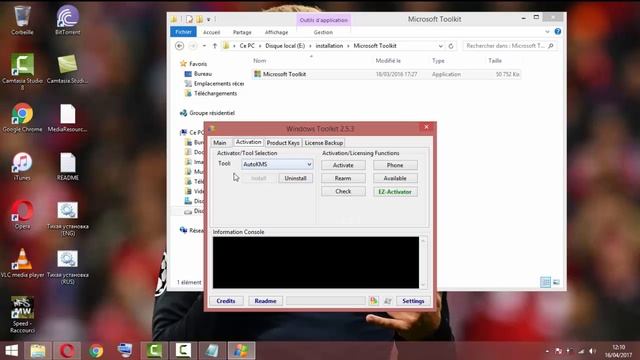This screenshot has height=360, width=640.
Task: Open the Gestion ribbon tab
Action: [x=323, y=32]
